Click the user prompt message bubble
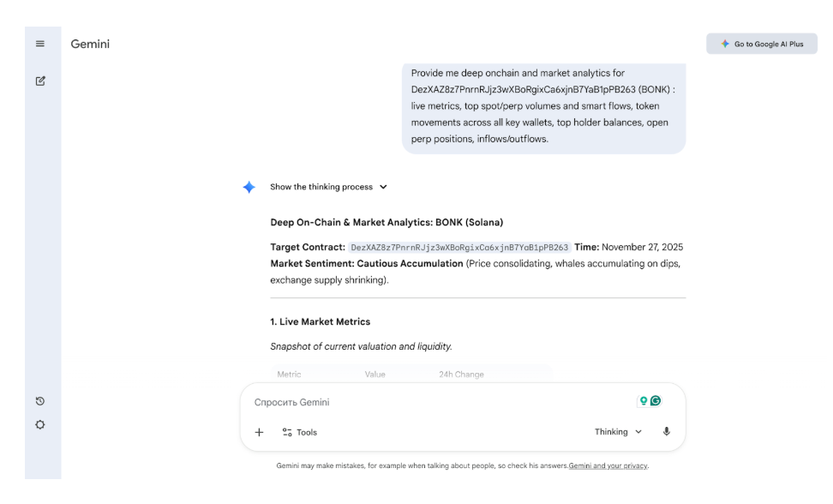 pyautogui.click(x=543, y=106)
